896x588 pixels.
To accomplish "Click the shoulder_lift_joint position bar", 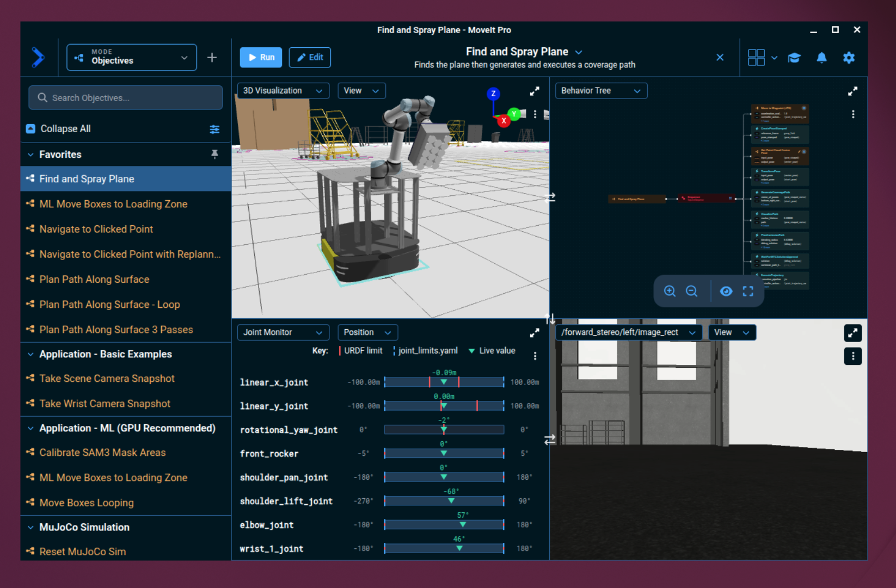I will [444, 500].
